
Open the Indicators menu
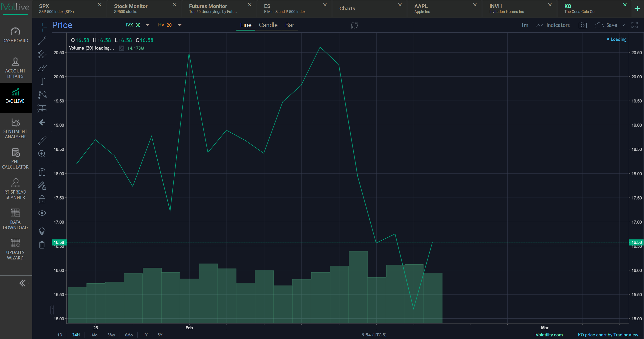click(553, 25)
